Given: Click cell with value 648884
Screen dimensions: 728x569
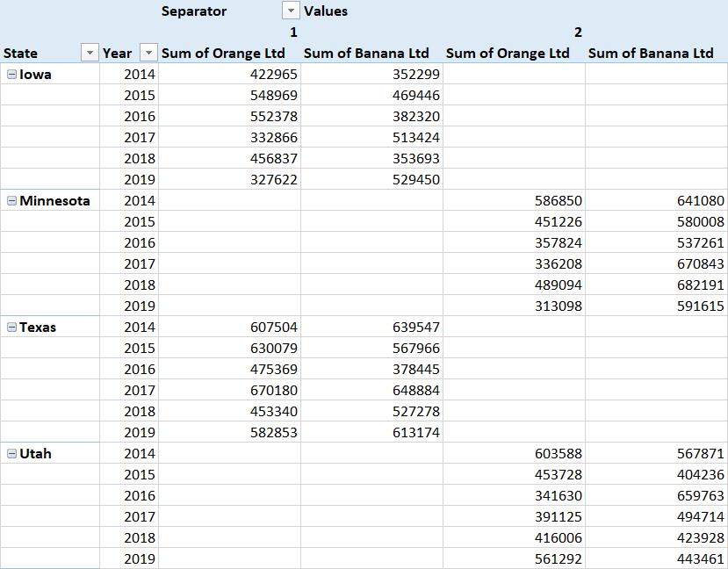Looking at the screenshot, I should tap(371, 391).
